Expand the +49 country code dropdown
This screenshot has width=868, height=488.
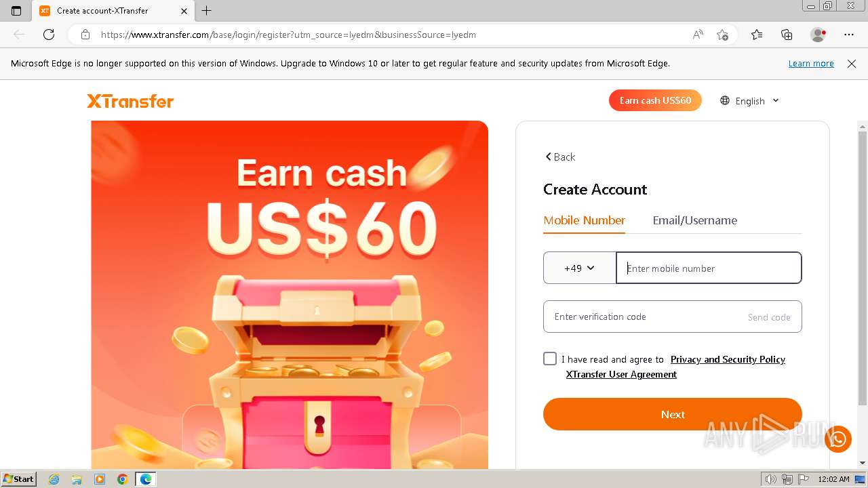(x=580, y=268)
